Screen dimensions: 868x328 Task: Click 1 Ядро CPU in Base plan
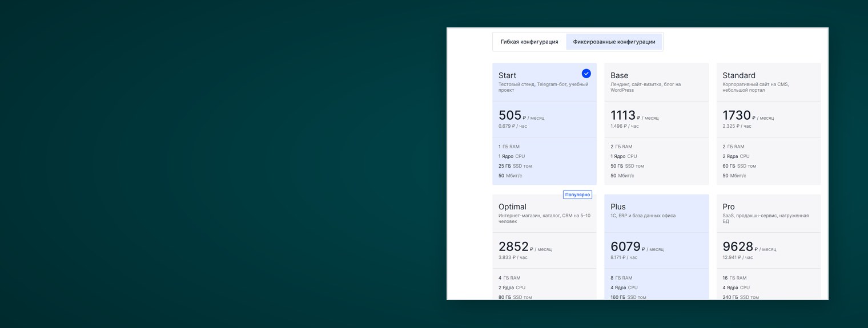click(624, 156)
